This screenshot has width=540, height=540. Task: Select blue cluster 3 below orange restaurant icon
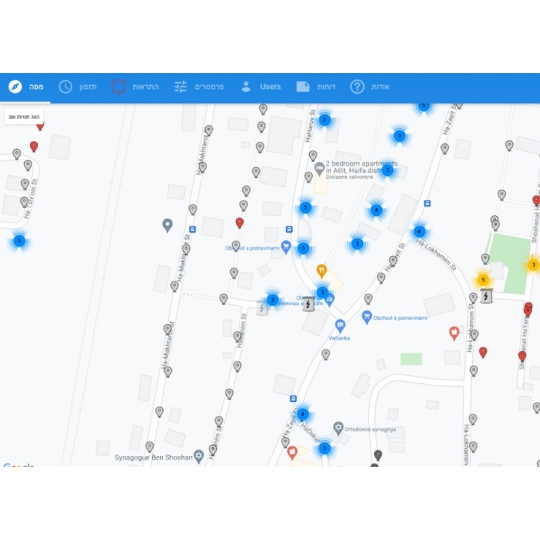click(x=322, y=292)
